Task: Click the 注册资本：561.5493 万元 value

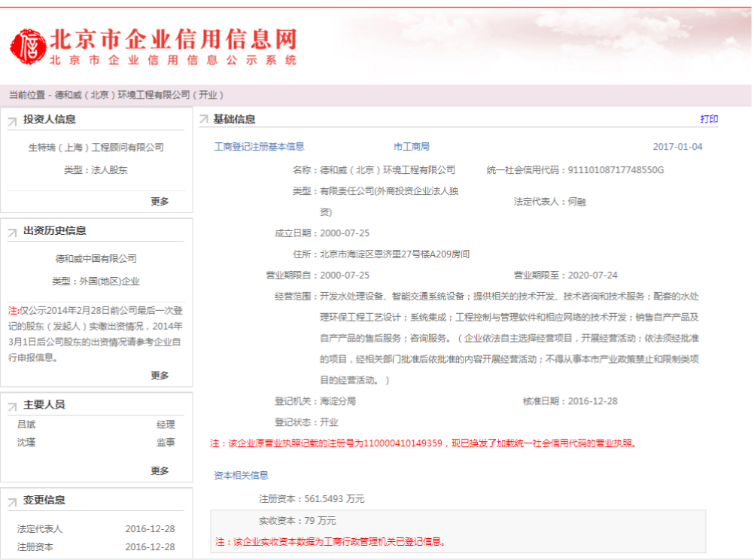Action: [312, 499]
